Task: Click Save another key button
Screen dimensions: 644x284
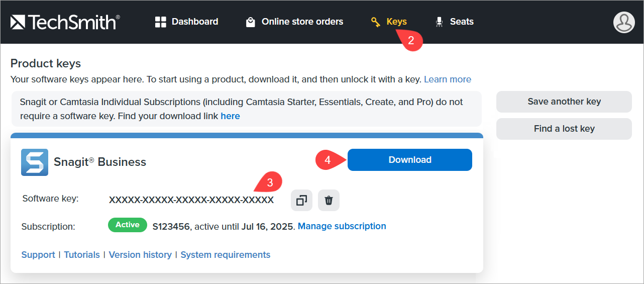Action: (564, 102)
